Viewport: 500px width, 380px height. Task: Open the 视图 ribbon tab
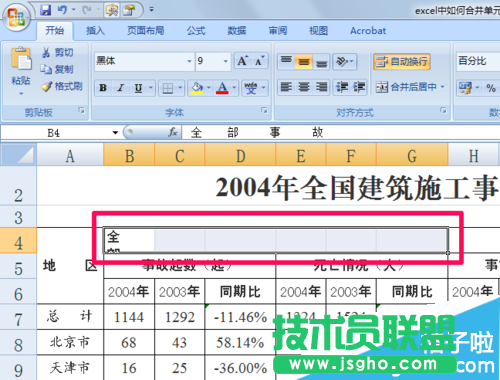point(318,31)
